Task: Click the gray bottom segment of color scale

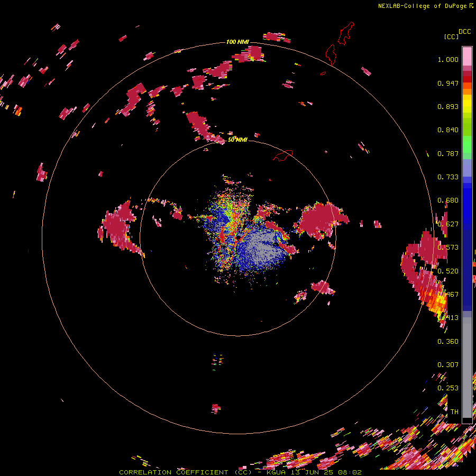Action: [x=467, y=368]
